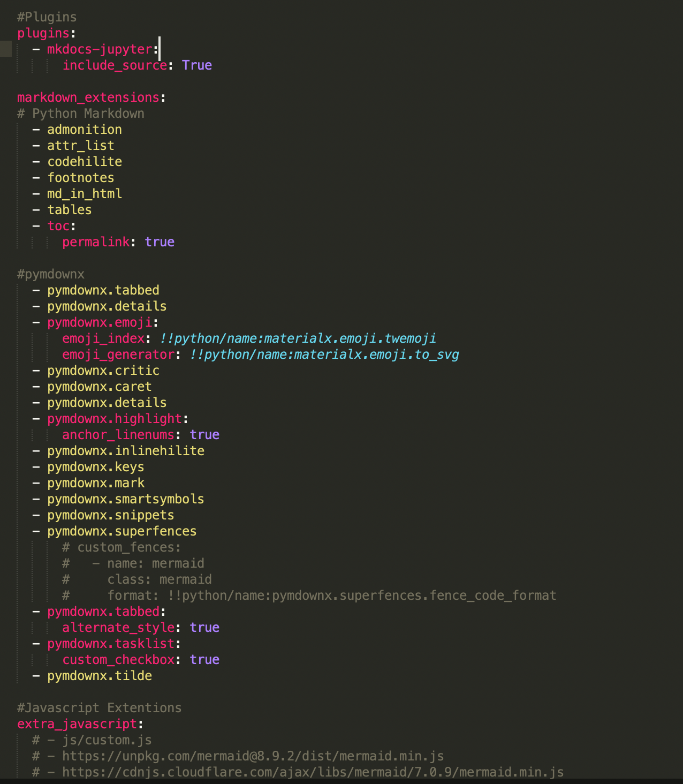Click the 'True' value after include_source
The height and width of the screenshot is (784, 683).
(197, 65)
